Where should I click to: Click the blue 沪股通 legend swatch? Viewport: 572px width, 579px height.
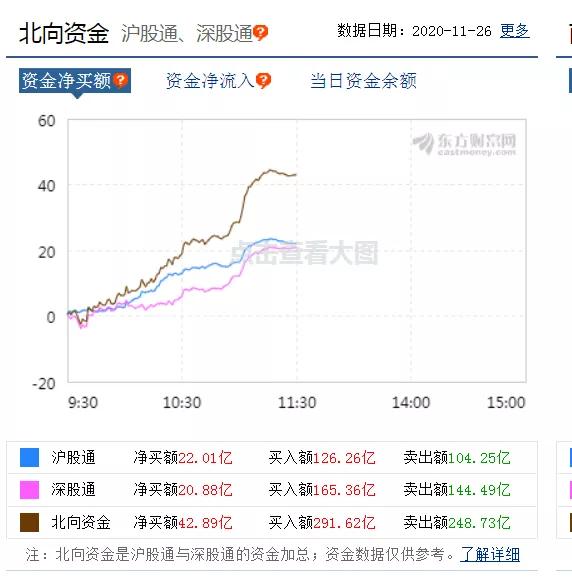click(x=29, y=458)
